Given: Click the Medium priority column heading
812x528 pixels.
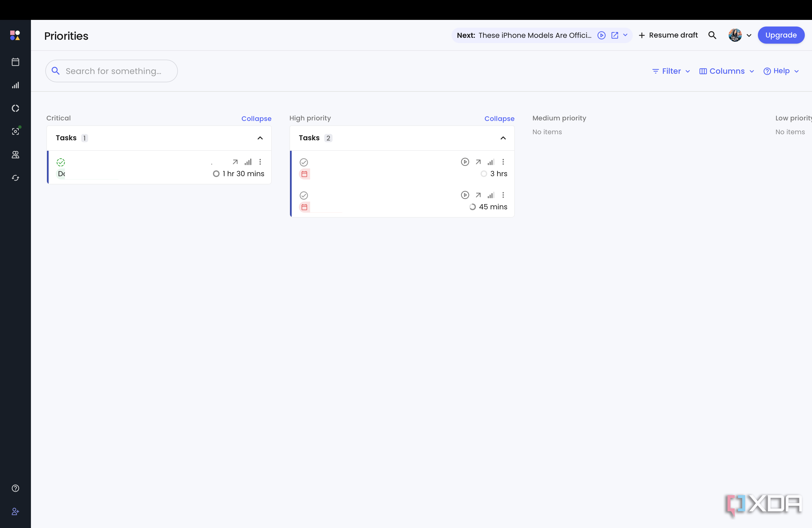Looking at the screenshot, I should click(x=559, y=118).
